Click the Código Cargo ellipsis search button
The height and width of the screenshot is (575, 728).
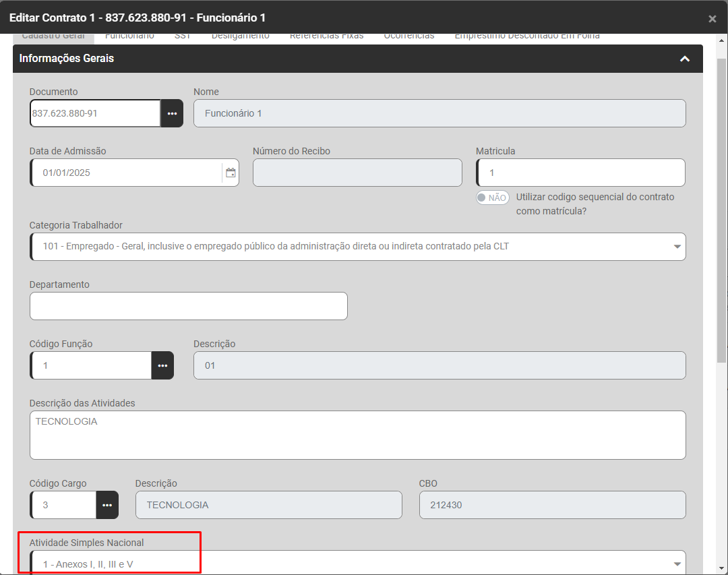tap(107, 505)
